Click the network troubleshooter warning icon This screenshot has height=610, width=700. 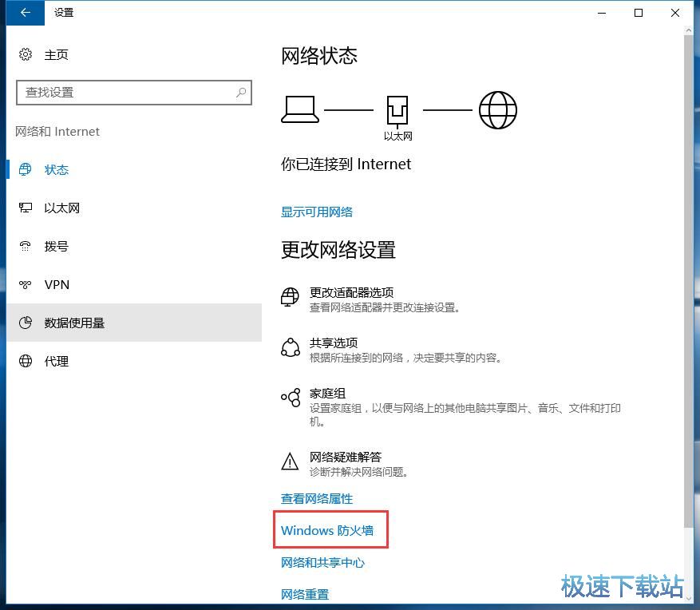coord(291,461)
